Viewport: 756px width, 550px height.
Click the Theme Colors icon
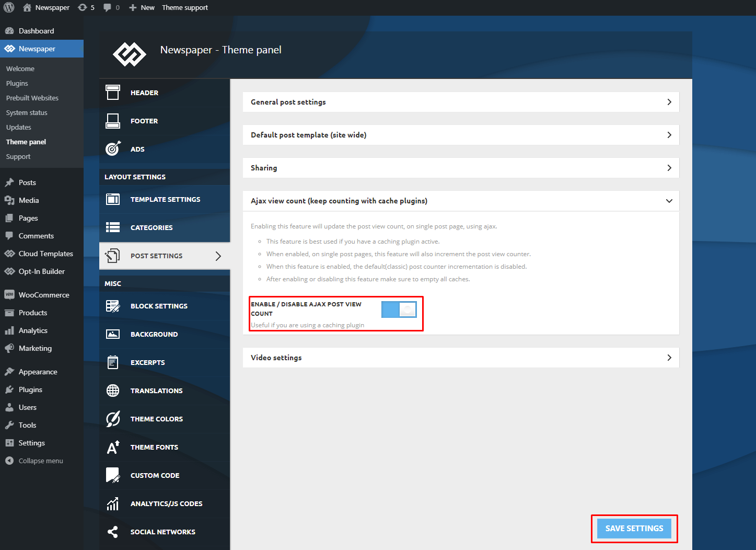[x=113, y=419]
